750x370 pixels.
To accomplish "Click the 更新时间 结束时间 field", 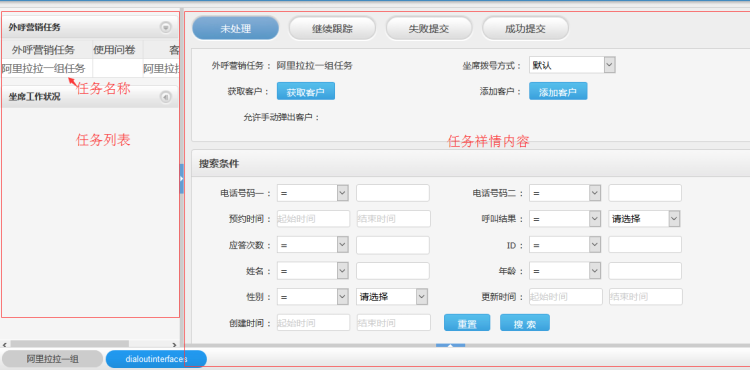I will coord(646,297).
